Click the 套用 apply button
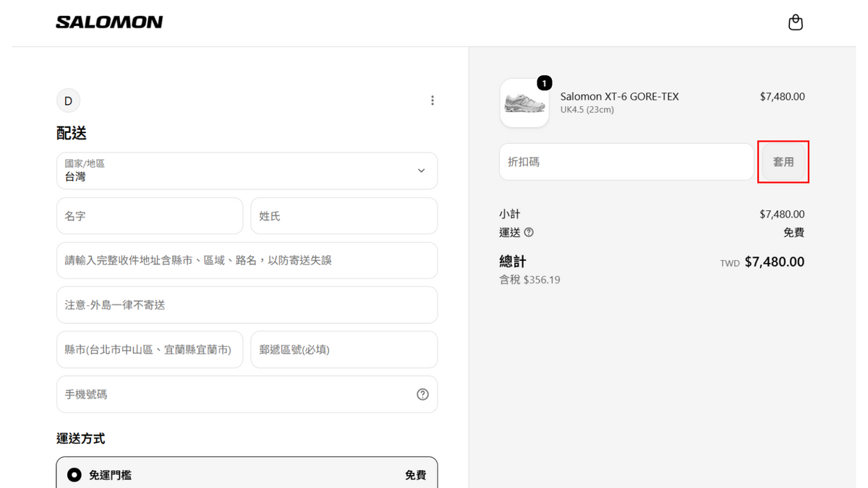 (783, 162)
